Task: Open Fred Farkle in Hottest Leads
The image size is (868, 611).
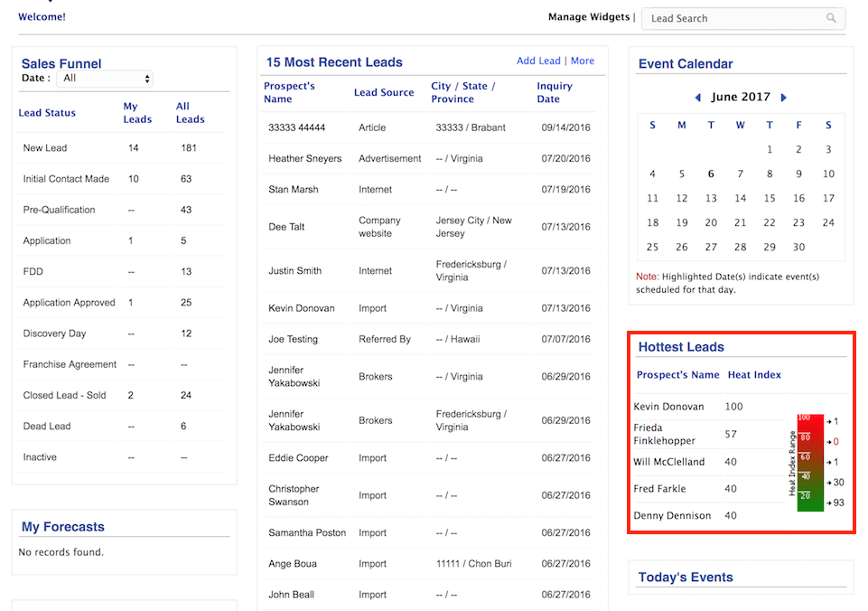Action: pyautogui.click(x=660, y=489)
